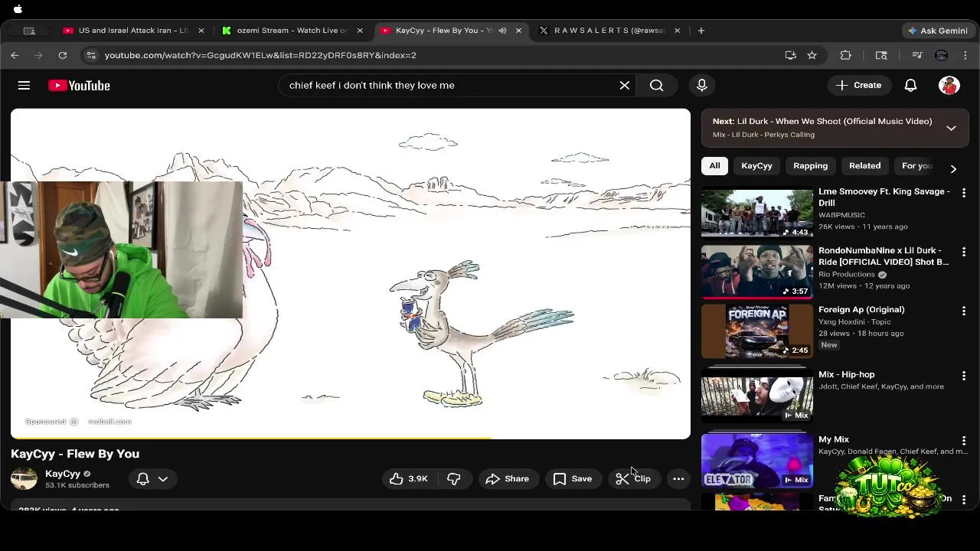Open more options for My Mix
Viewport: 980px width, 551px height.
[x=964, y=441]
